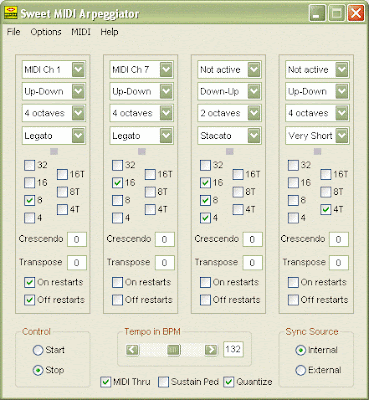Viewport: 369px width, 400px height.
Task: Click the Crescendo field in fourth arpeggiator
Action: coord(339,239)
